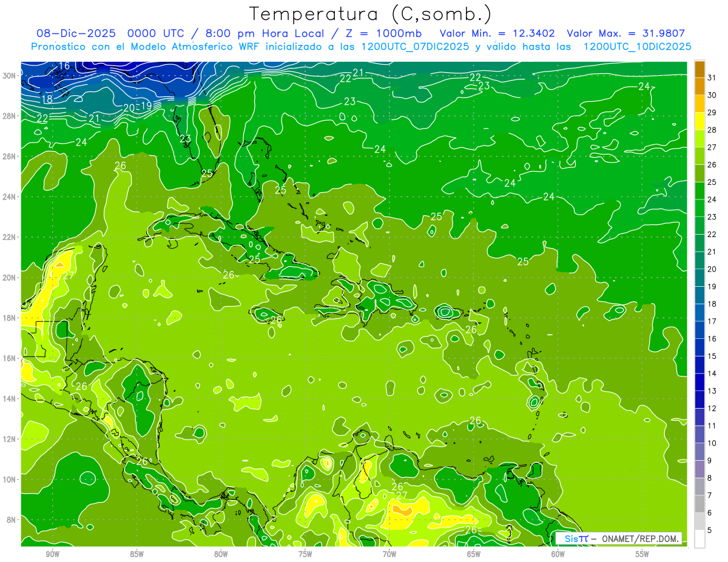Click the blue legend swatch between 16 and 17
The width and height of the screenshot is (728, 562).
pyautogui.click(x=699, y=330)
